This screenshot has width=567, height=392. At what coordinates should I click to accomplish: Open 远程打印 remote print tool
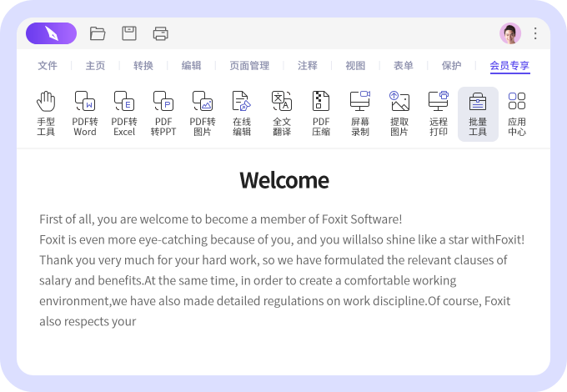(439, 113)
